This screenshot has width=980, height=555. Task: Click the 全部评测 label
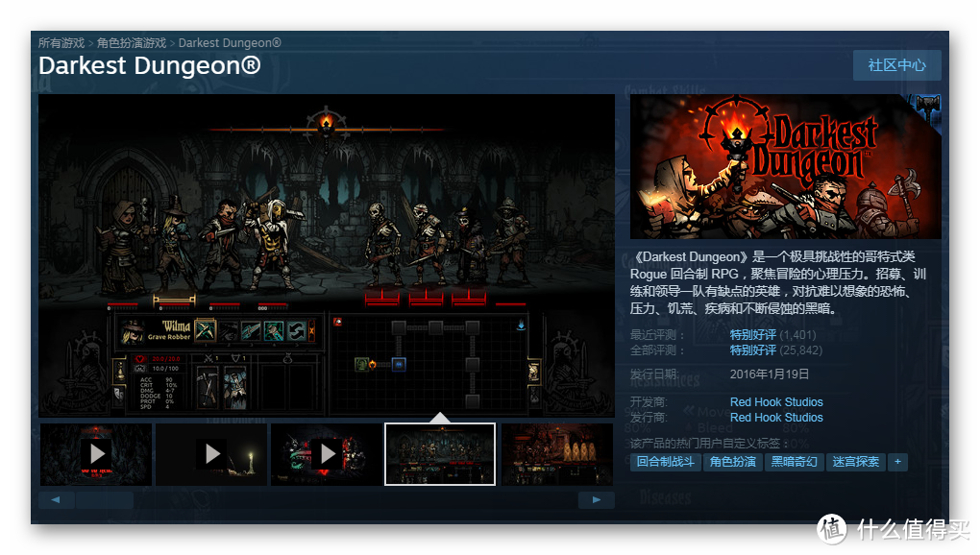tap(657, 350)
